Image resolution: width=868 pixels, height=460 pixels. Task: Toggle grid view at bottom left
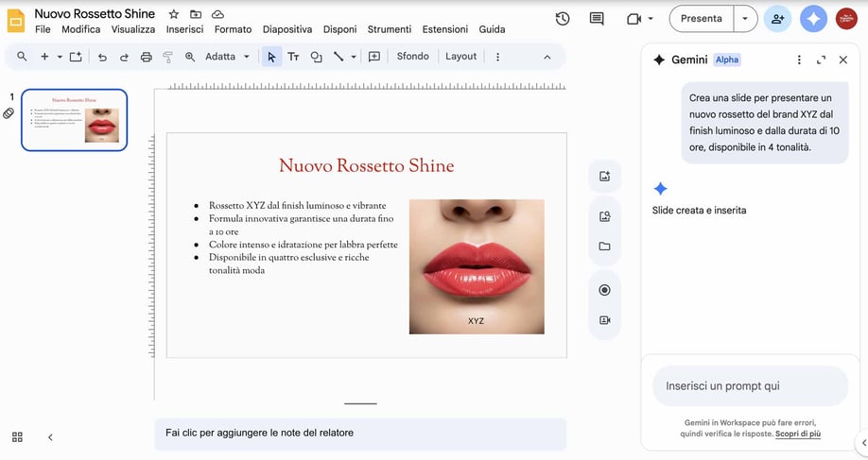[x=17, y=437]
